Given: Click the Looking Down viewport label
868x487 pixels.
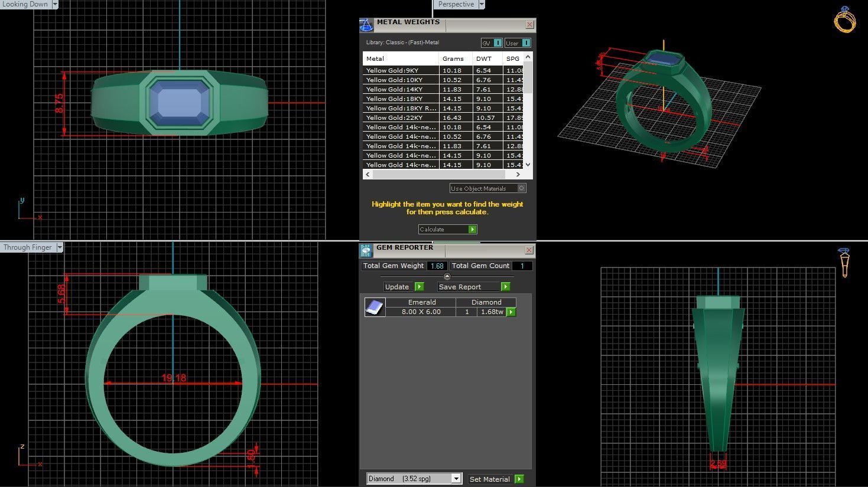Looking at the screenshot, I should click(25, 4).
